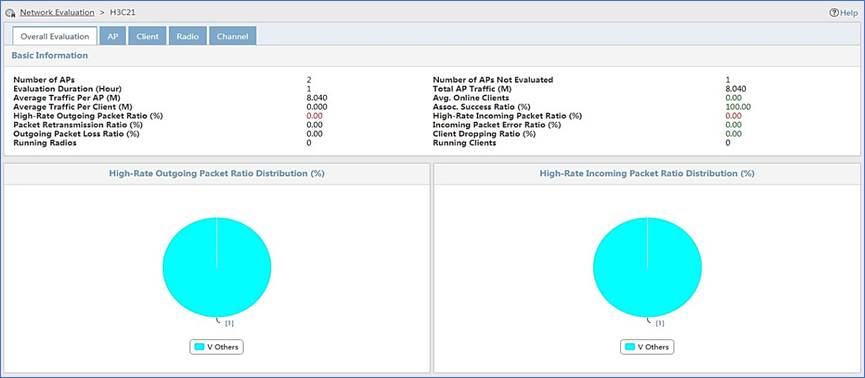Switch to the Overall Evaluation tab

[55, 36]
